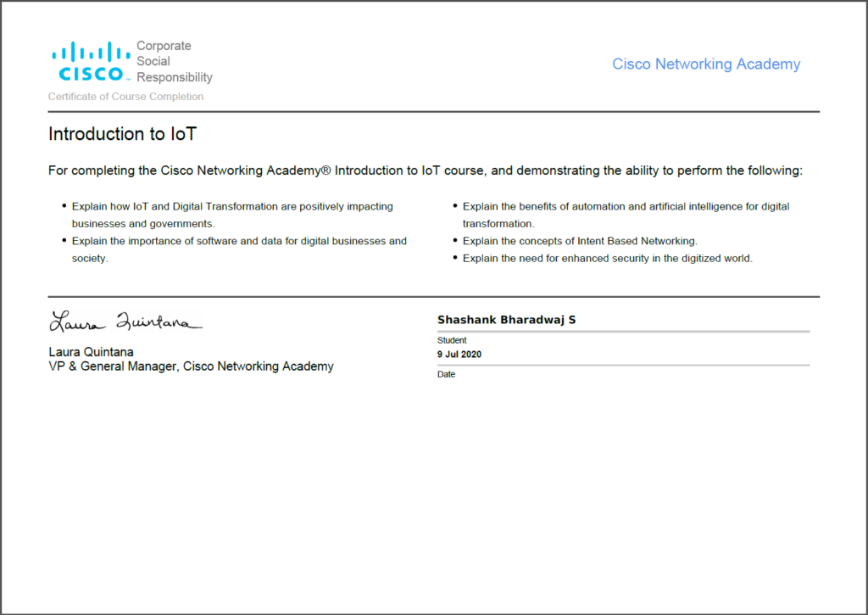This screenshot has width=868, height=615.
Task: Click the Cisco Networking Academy header text
Action: (705, 64)
